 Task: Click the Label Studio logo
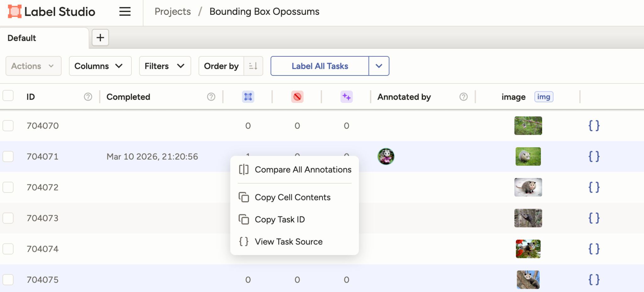[x=51, y=12]
